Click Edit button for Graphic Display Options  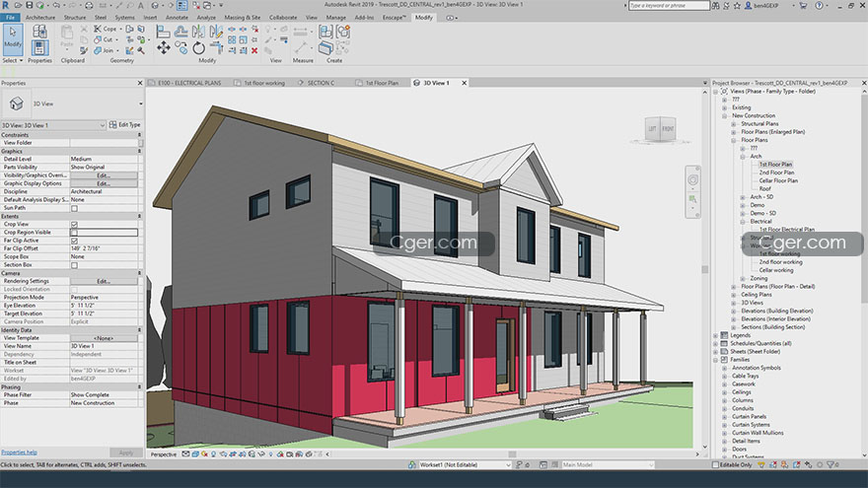104,183
